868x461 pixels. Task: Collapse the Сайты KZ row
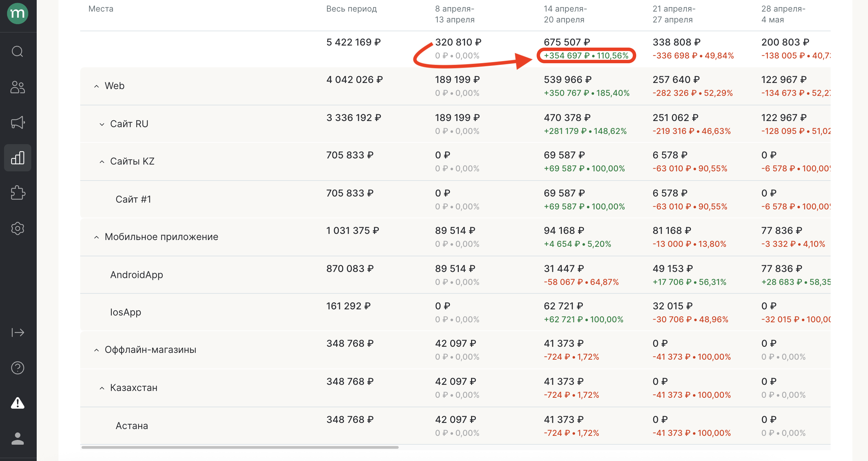[x=102, y=162]
